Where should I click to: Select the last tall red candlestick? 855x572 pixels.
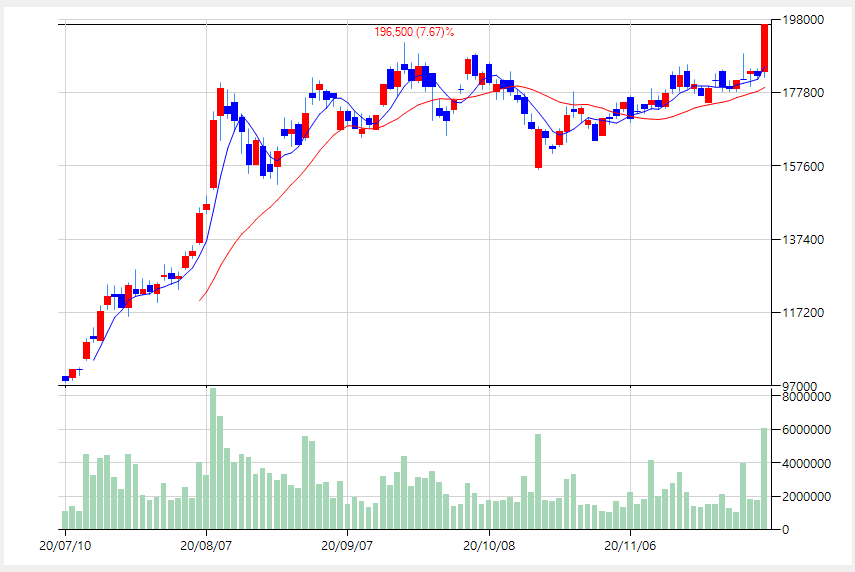764,48
